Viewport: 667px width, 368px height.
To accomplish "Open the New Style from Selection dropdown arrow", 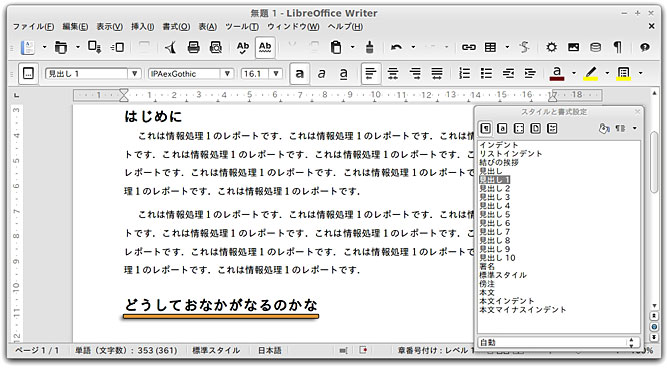I will point(635,128).
